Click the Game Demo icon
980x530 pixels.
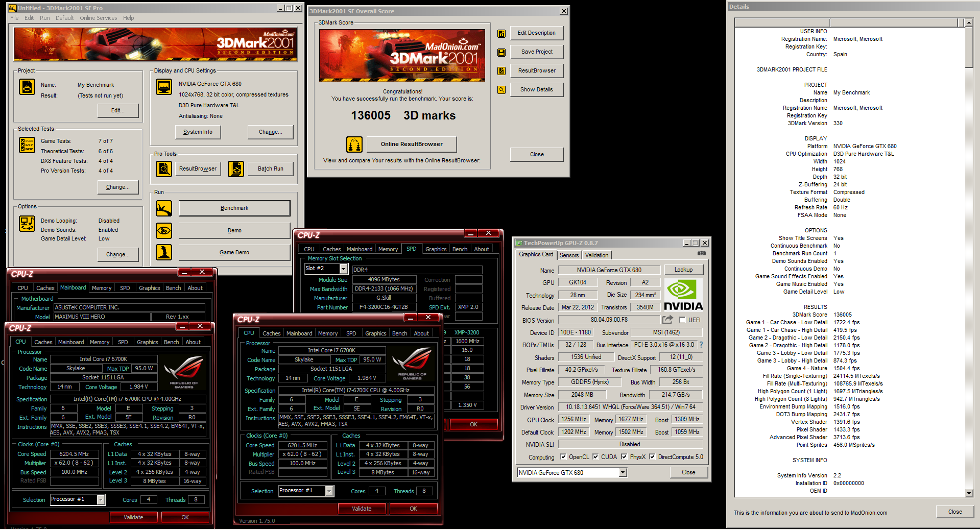[x=164, y=252]
